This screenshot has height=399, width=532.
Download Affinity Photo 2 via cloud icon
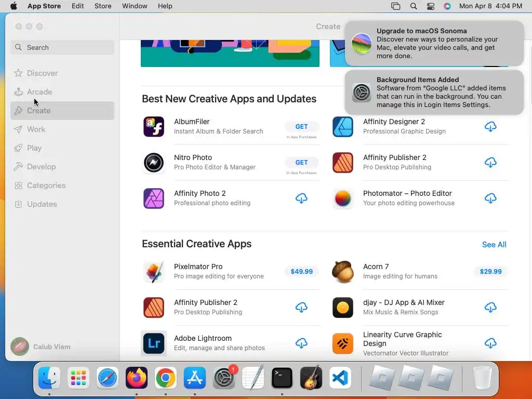(x=301, y=198)
